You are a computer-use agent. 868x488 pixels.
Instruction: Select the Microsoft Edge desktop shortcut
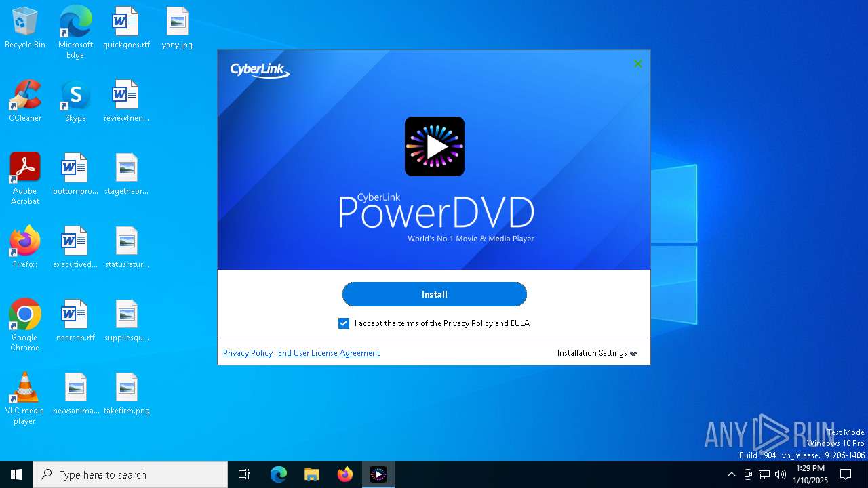pyautogui.click(x=75, y=33)
